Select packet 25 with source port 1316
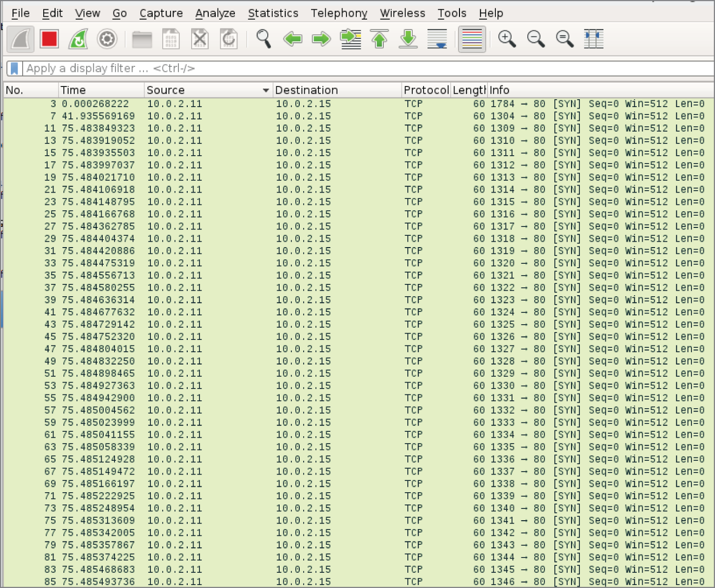The width and height of the screenshot is (715, 588). pos(359,214)
